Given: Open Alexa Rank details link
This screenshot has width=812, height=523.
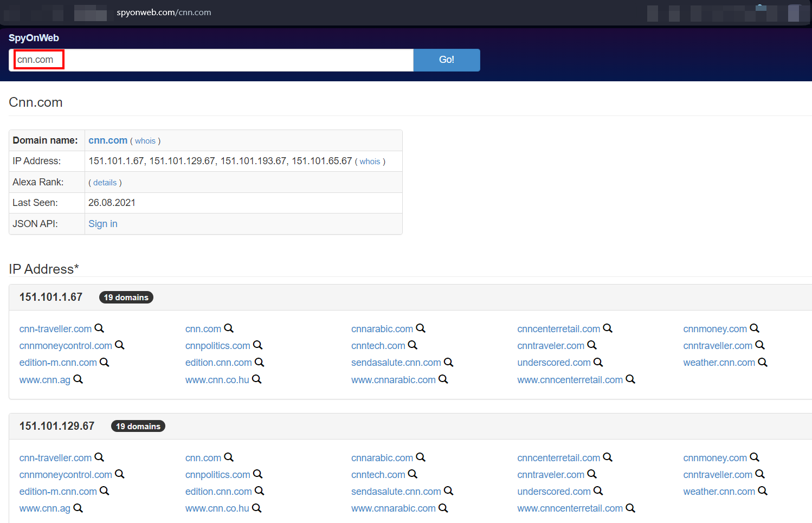Looking at the screenshot, I should [x=105, y=183].
